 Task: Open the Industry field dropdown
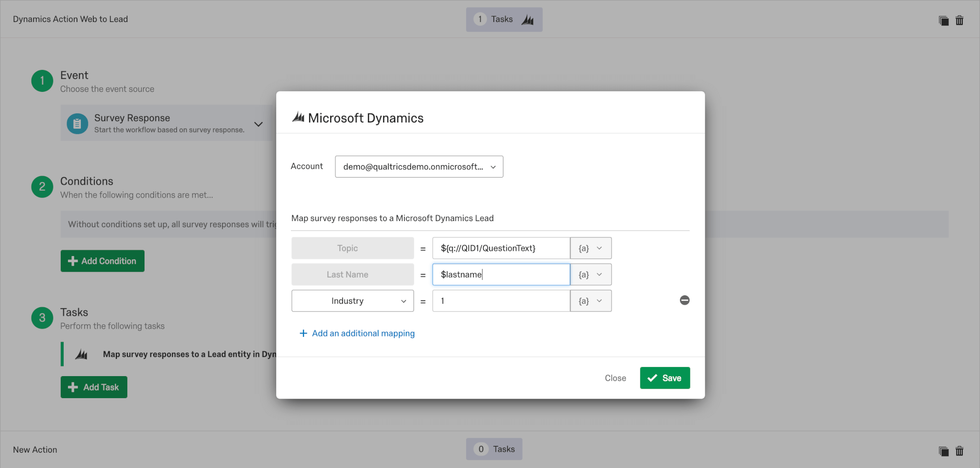tap(353, 301)
